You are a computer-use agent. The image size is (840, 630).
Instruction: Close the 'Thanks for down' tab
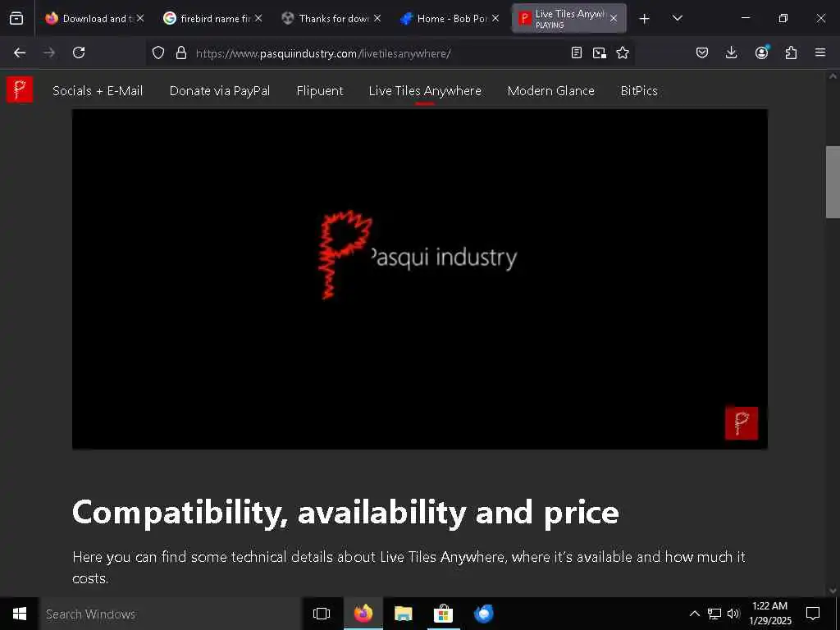[x=377, y=19]
